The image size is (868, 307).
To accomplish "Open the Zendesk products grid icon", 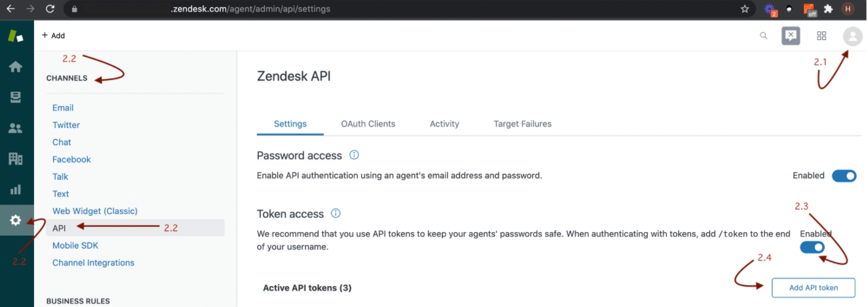I will (821, 36).
